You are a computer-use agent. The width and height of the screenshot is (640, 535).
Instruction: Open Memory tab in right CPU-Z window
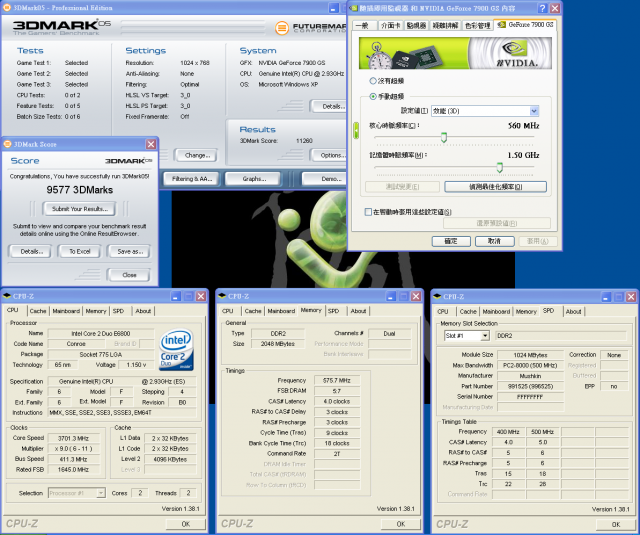tap(526, 311)
